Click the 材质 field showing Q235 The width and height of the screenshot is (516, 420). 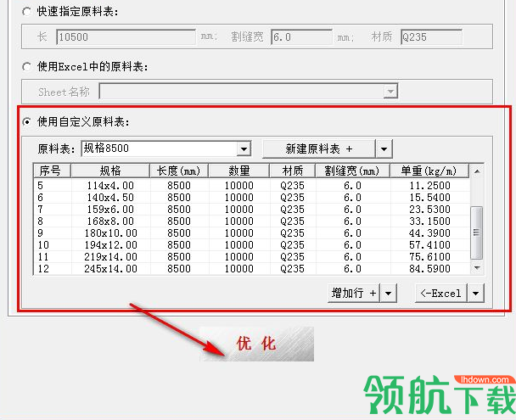[431, 36]
